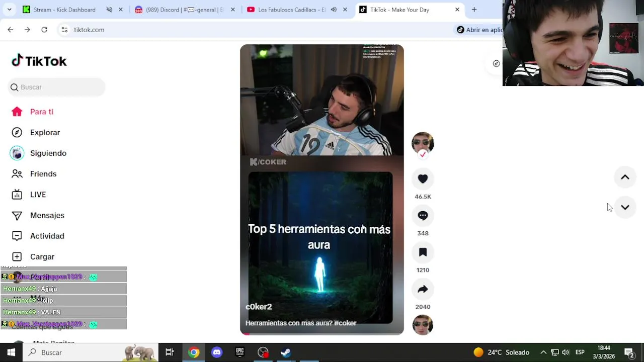Open c0ker2 username on the video
This screenshot has height=362, width=644.
[259, 307]
